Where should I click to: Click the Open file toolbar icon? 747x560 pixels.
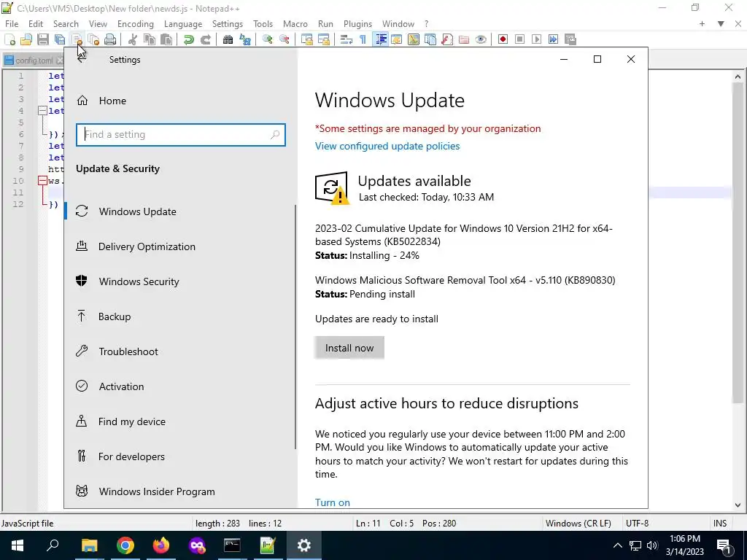(26, 39)
